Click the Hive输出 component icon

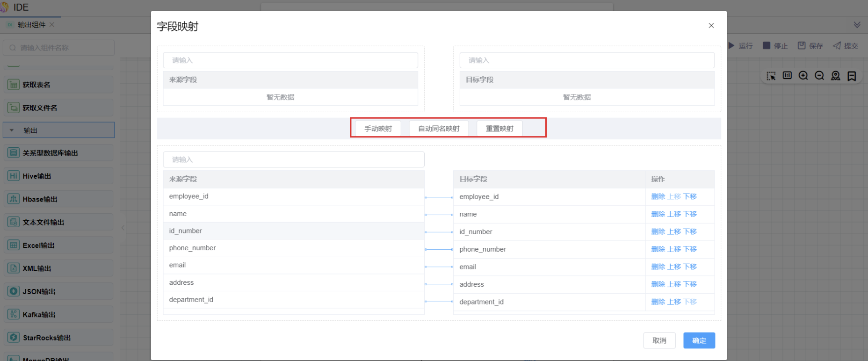tap(14, 176)
